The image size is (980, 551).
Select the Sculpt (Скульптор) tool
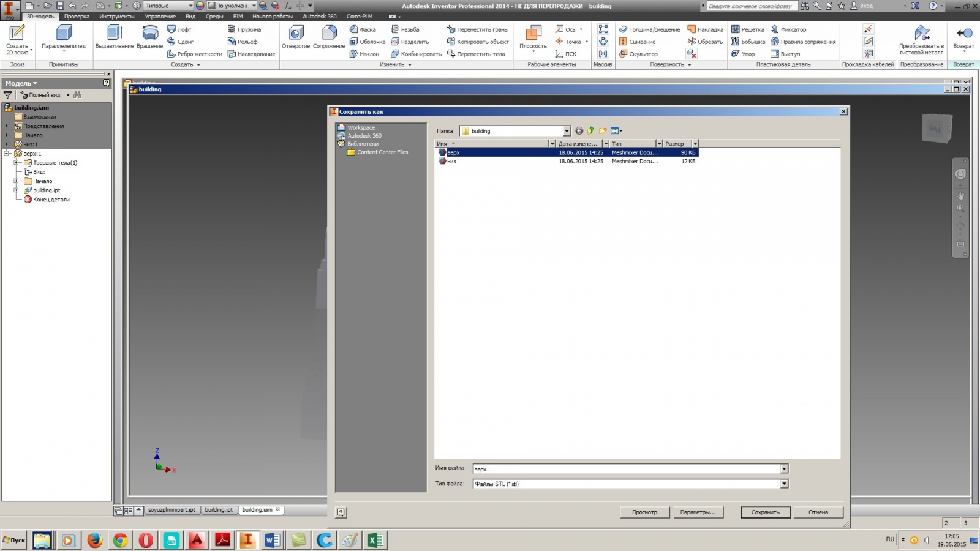tap(638, 54)
